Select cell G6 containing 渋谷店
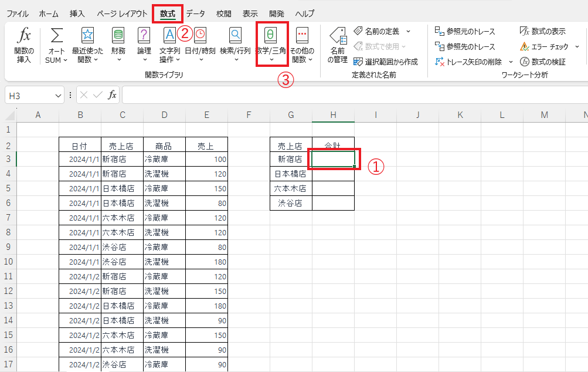588x372 pixels. click(x=291, y=203)
